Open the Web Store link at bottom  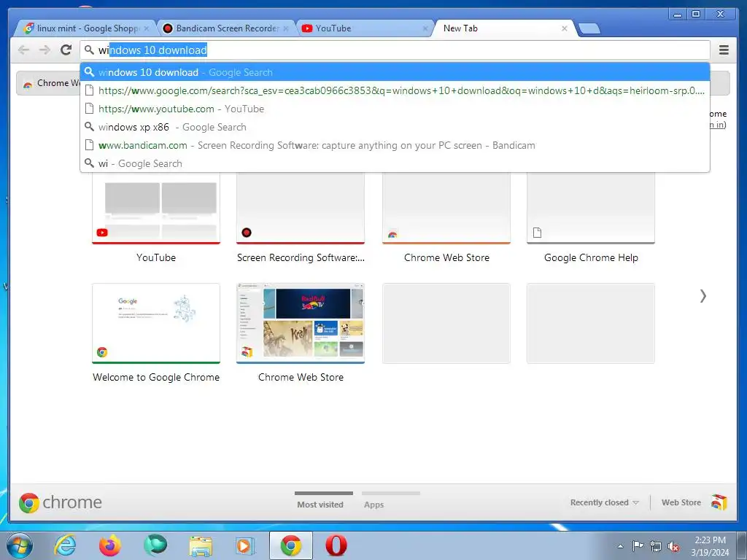tap(681, 502)
